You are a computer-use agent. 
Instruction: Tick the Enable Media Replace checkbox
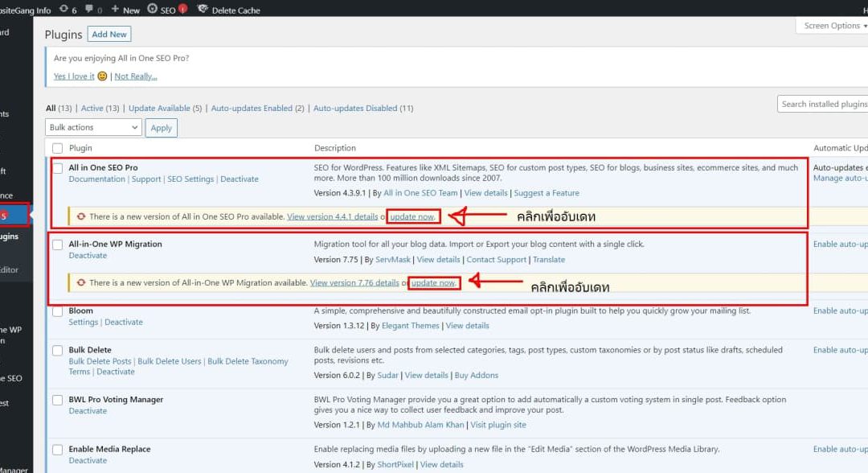click(58, 449)
